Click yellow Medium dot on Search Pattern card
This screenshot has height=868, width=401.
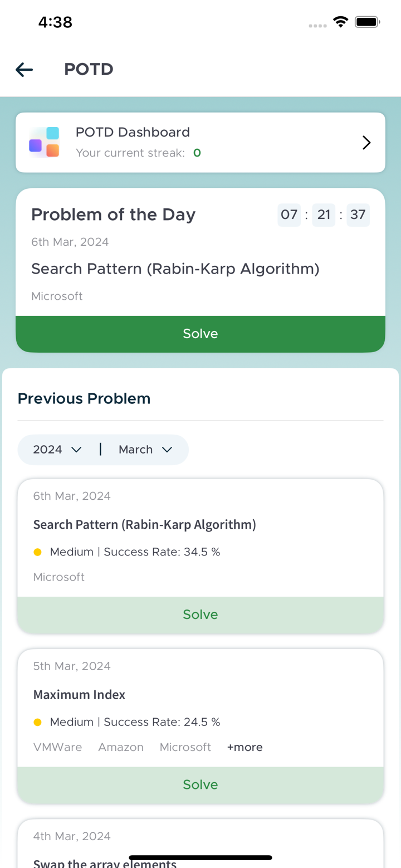click(37, 552)
